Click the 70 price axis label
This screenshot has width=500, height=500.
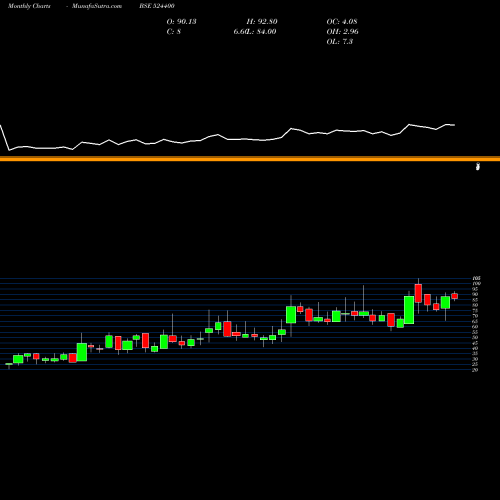[476, 316]
